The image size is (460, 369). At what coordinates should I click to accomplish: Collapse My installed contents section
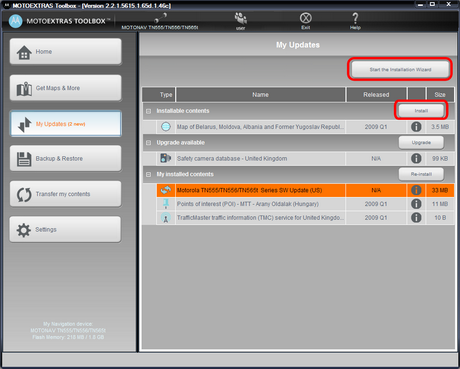click(149, 174)
